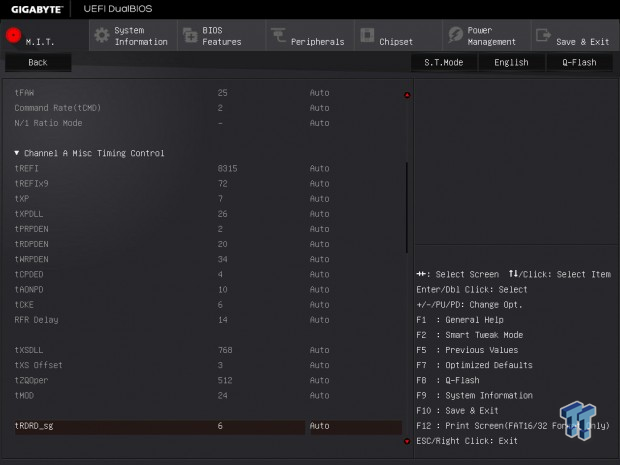This screenshot has height=465, width=620.
Task: Open N/1 Ratio Mode Auto setting
Action: [x=319, y=123]
